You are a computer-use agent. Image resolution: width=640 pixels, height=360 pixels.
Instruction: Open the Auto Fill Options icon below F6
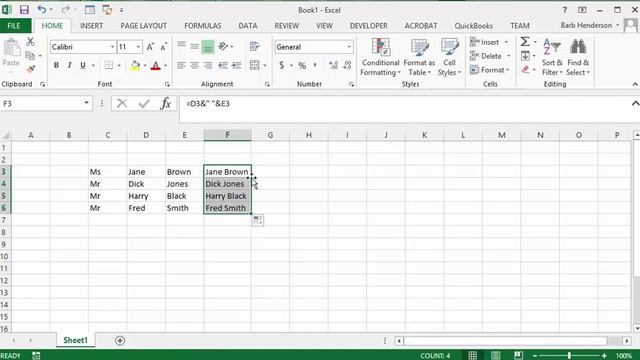coord(258,220)
